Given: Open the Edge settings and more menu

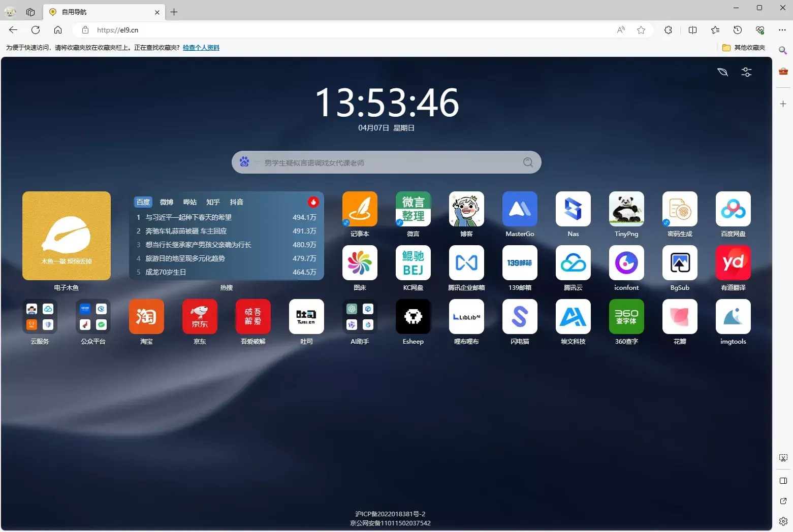Looking at the screenshot, I should click(782, 30).
